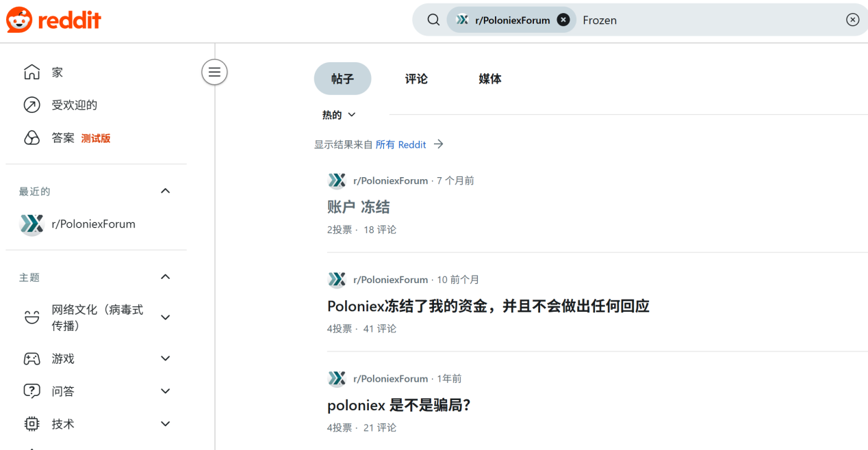Click the 测试版 beta label

pyautogui.click(x=96, y=138)
